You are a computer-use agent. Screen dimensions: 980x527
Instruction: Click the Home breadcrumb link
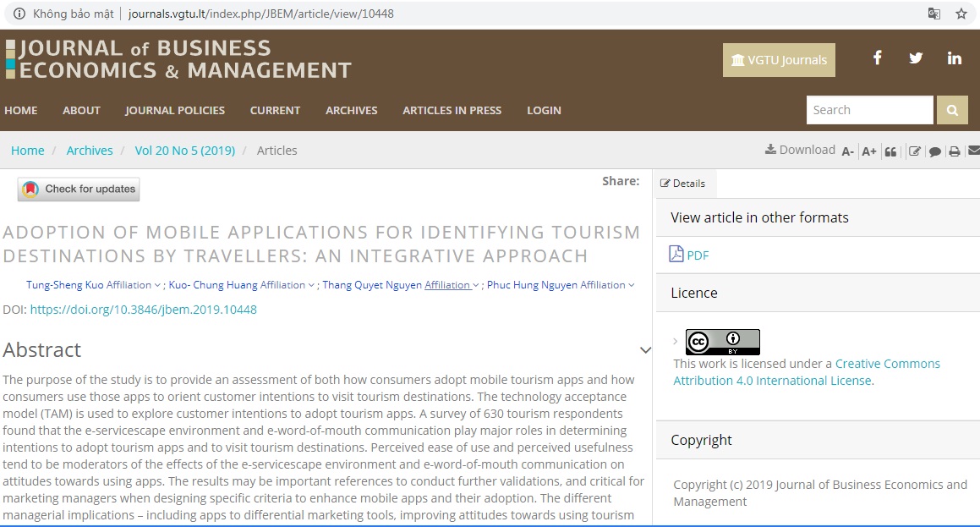pos(28,151)
